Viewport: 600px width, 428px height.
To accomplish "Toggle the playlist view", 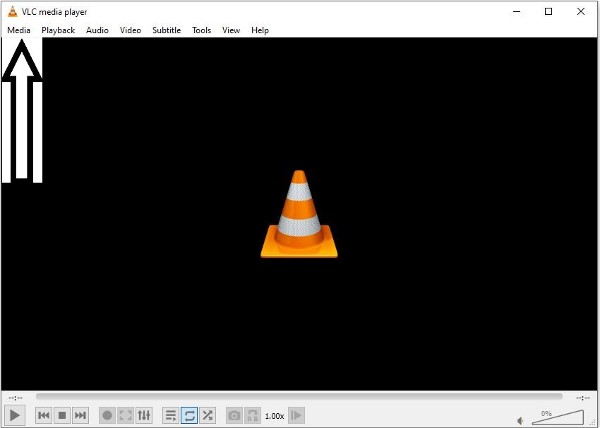I will [x=171, y=415].
